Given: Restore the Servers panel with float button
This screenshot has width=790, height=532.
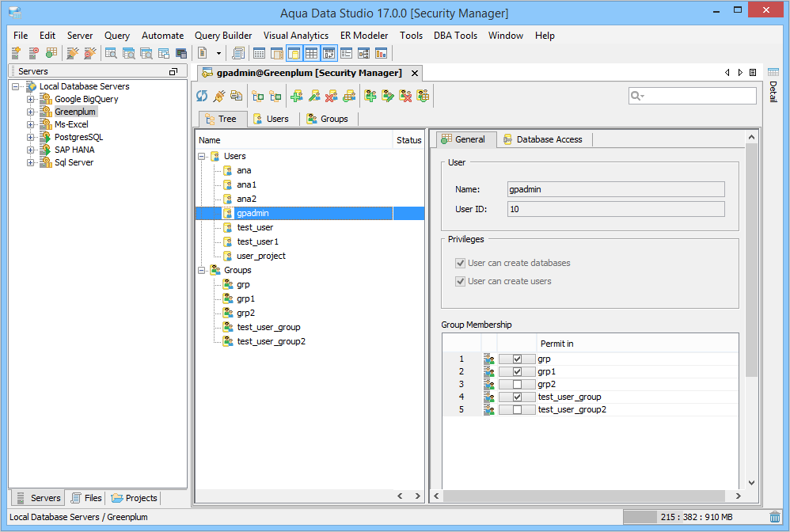Looking at the screenshot, I should (173, 71).
